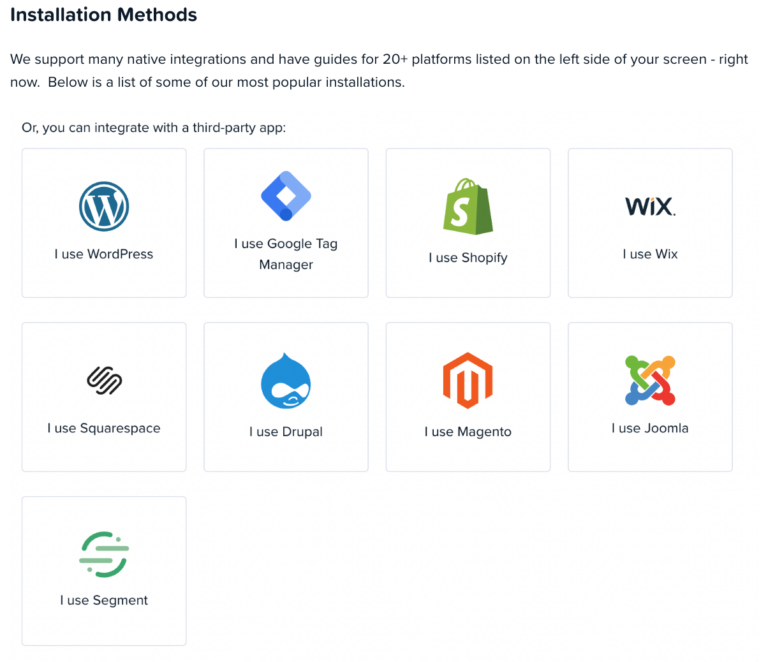Click the "Installation Methods" heading
Image resolution: width=768 pixels, height=662 pixels.
click(x=103, y=15)
